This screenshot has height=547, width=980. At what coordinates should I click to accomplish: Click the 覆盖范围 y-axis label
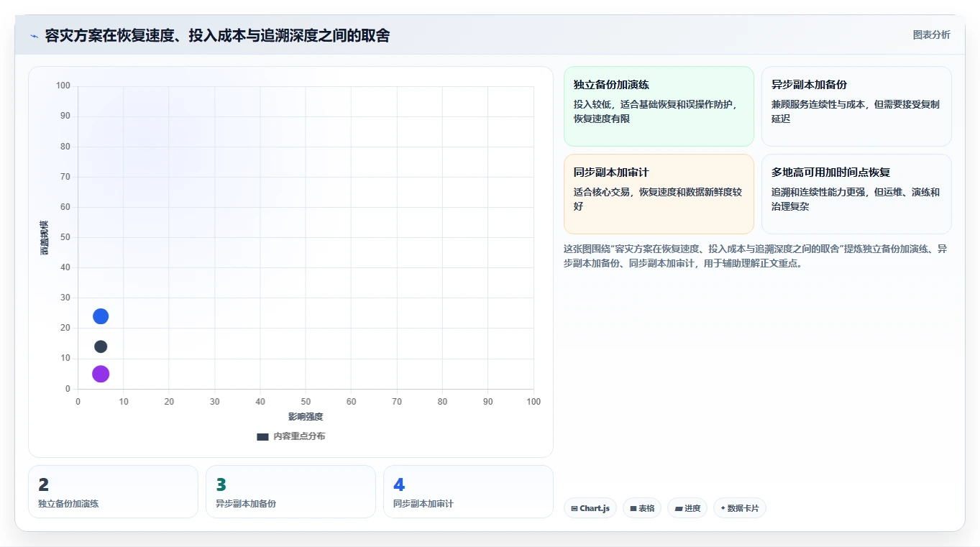pyautogui.click(x=44, y=237)
